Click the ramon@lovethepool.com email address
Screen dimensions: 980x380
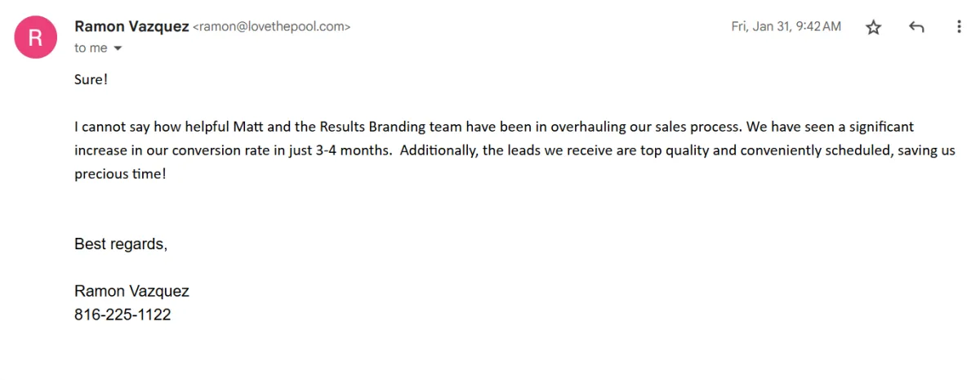click(271, 27)
